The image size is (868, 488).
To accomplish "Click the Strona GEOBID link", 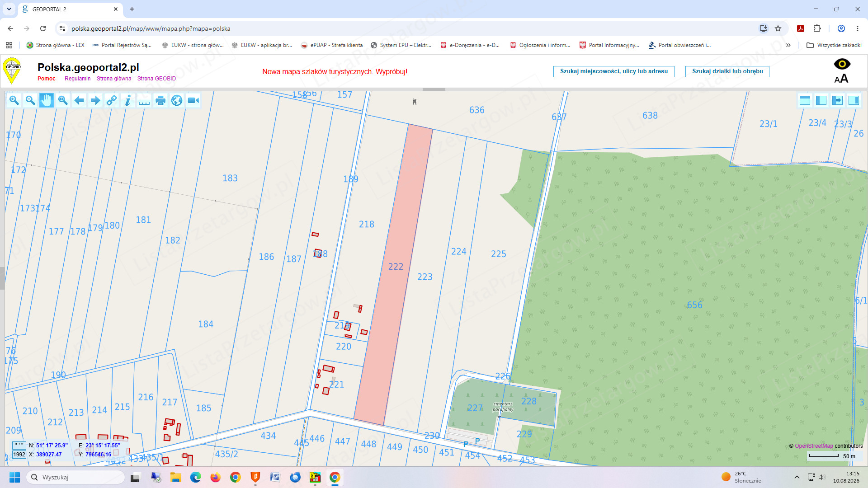I will 156,79.
